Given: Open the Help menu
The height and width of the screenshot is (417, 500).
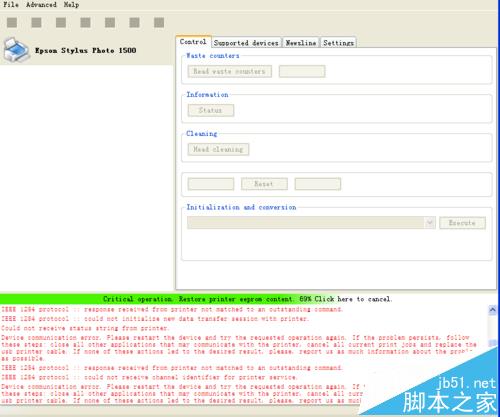Looking at the screenshot, I should pyautogui.click(x=71, y=5).
